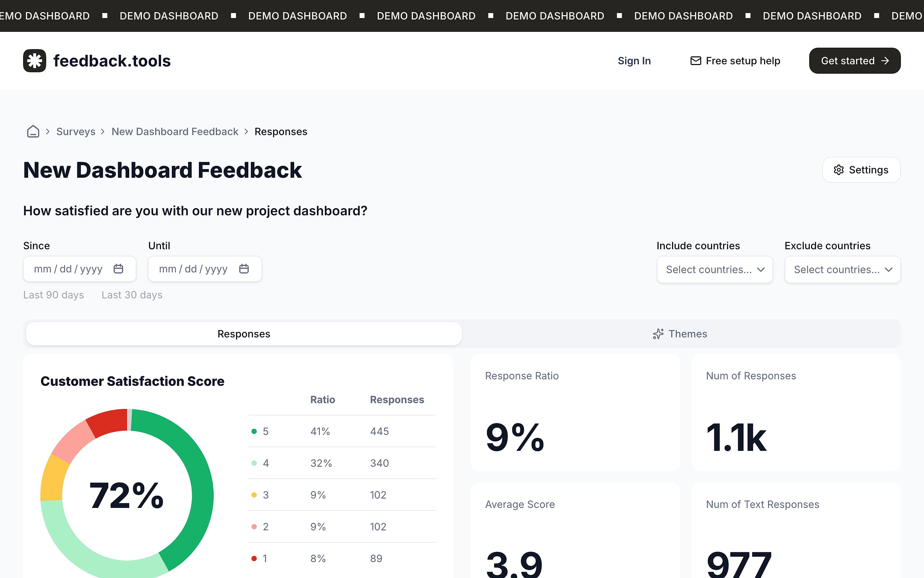The width and height of the screenshot is (924, 578).
Task: Click the envelope icon beside Free setup help
Action: pos(696,61)
